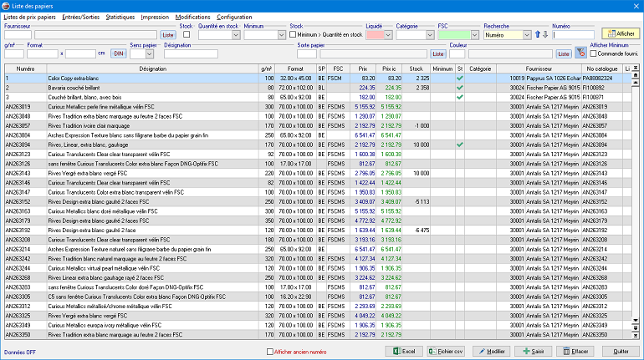Screen dimensions: 644x360
Task: Open the Quantité en stock dropdown
Action: (x=236, y=35)
